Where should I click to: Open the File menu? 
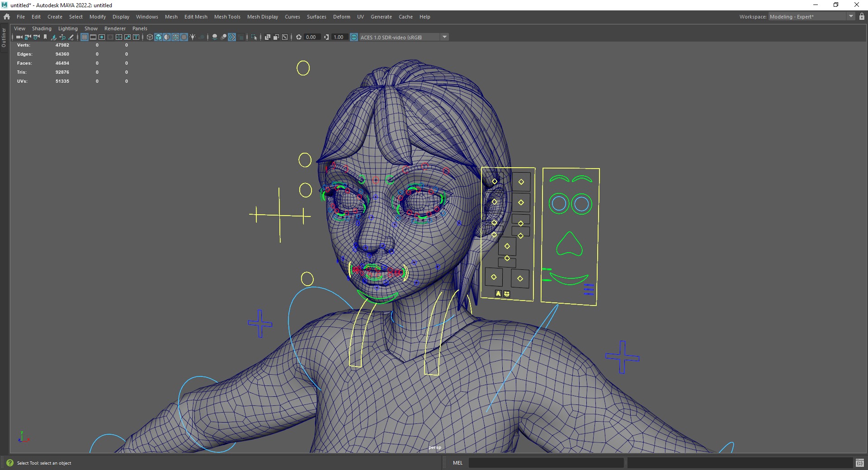click(x=21, y=17)
